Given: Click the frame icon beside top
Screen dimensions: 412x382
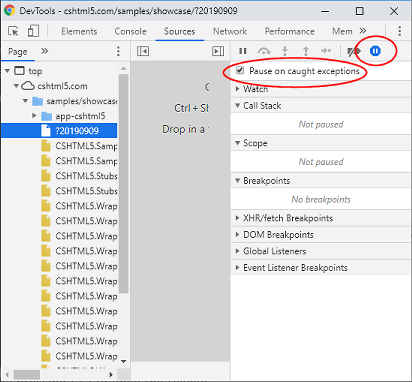Looking at the screenshot, I should [x=19, y=71].
